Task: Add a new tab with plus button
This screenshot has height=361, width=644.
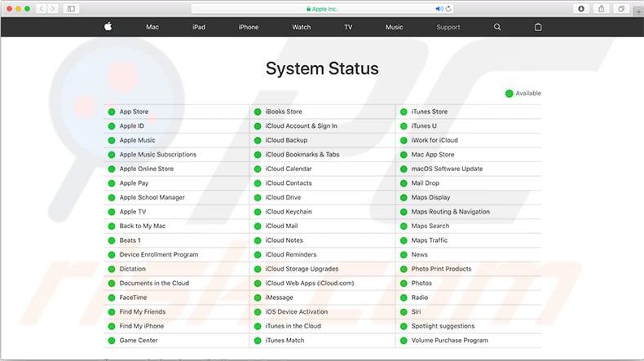Action: [638, 12]
